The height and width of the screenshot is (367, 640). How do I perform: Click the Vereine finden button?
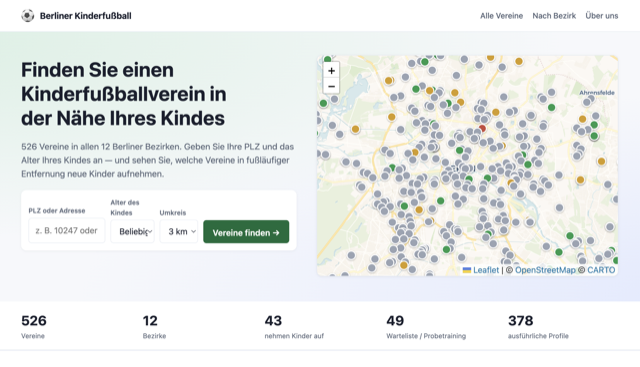246,232
